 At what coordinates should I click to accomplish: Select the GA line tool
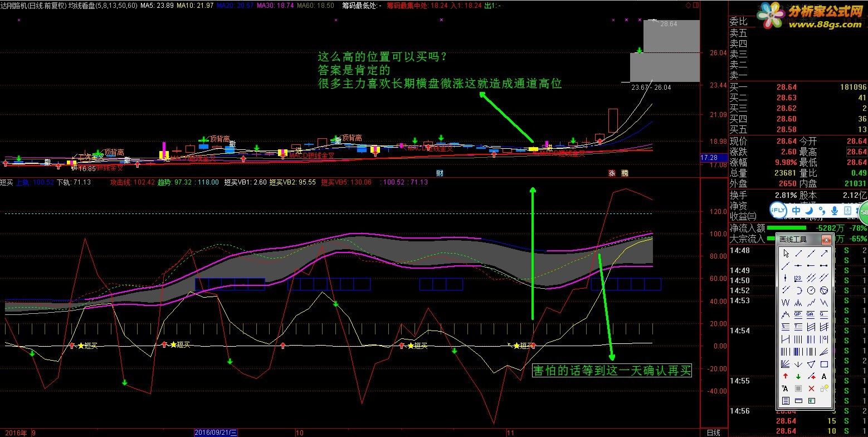click(x=811, y=314)
